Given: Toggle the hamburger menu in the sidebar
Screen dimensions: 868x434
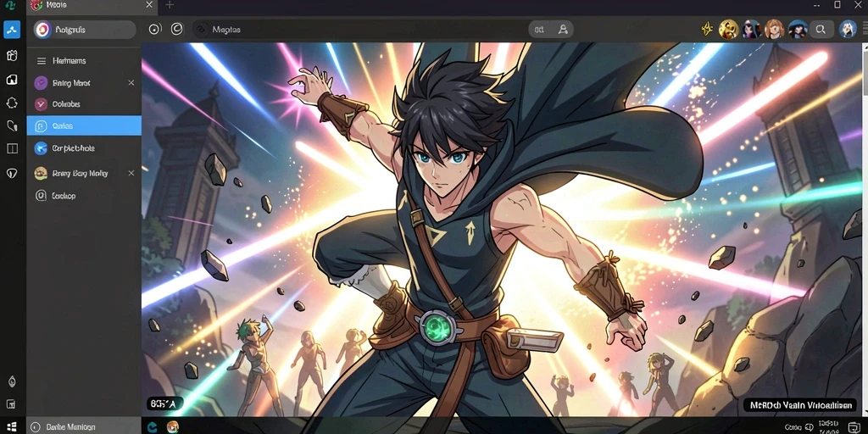Looking at the screenshot, I should [41, 61].
